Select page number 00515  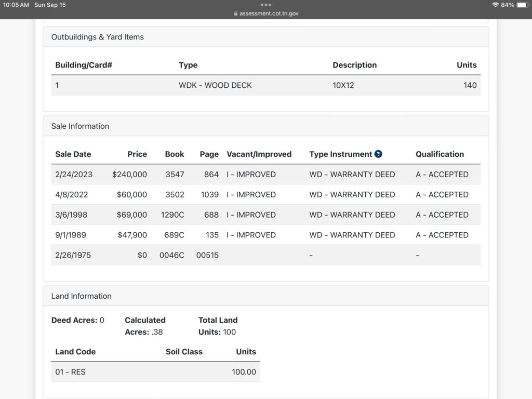(207, 255)
